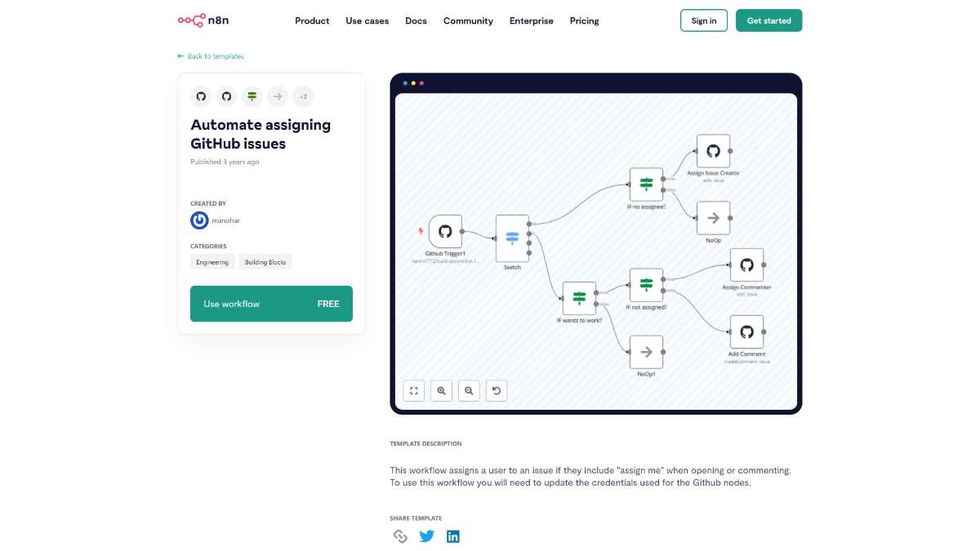This screenshot has width=980, height=551.
Task: Select the Assign Commenter node
Action: click(746, 265)
